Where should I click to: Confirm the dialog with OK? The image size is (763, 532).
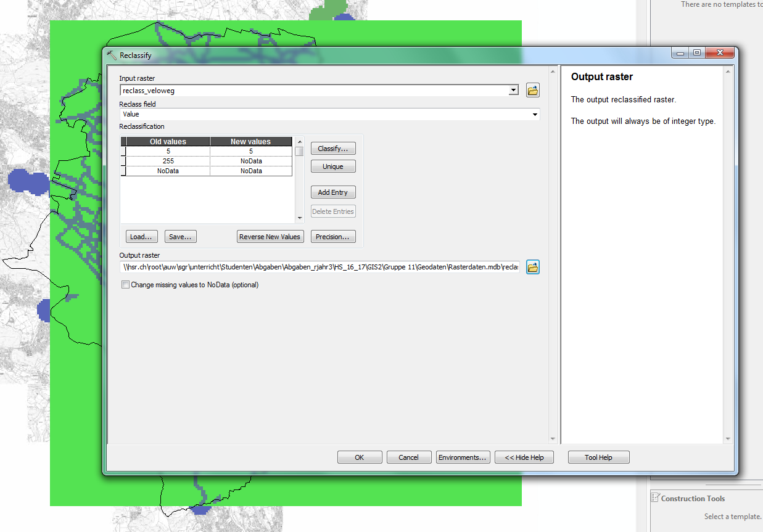click(360, 457)
